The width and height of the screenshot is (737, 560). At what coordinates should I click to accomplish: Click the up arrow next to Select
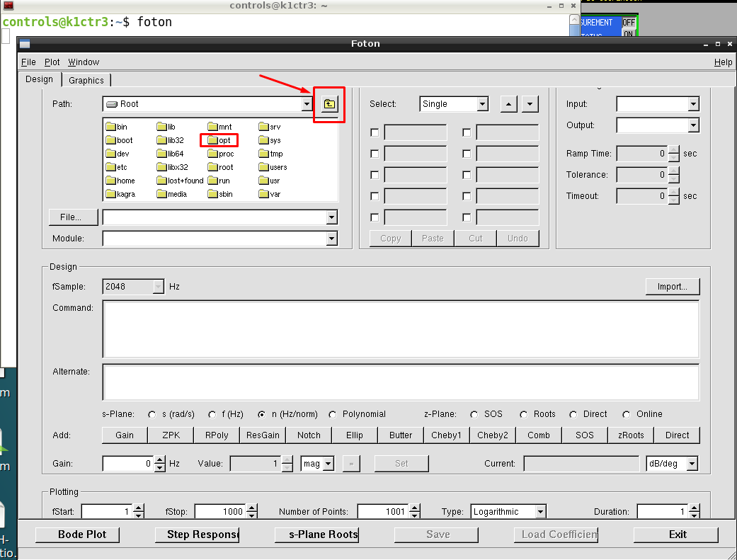[509, 104]
